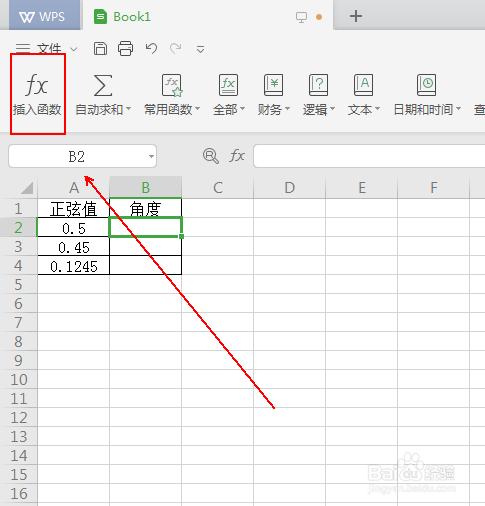Select row 10 header
Viewport: 485px width, 506px height.
click(19, 380)
